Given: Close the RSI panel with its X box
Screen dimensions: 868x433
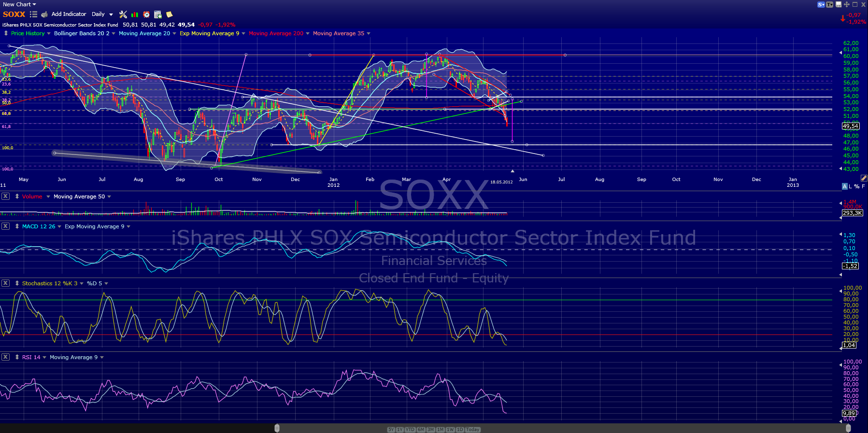Looking at the screenshot, I should pos(5,357).
